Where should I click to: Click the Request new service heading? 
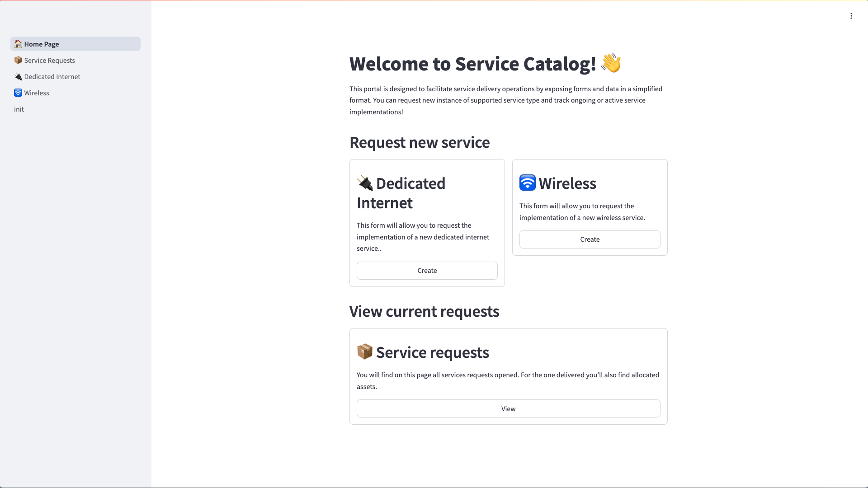click(x=420, y=142)
